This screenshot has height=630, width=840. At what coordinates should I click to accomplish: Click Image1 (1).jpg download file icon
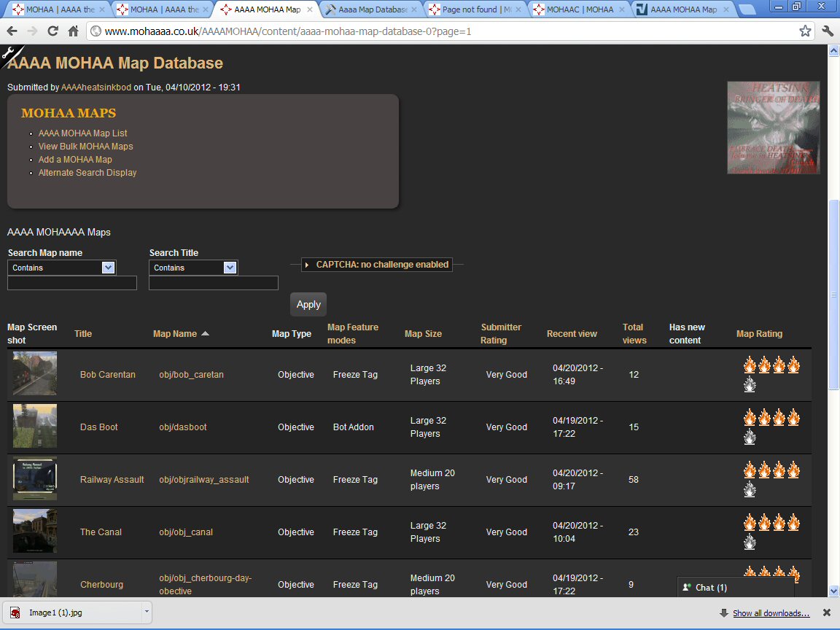[15, 612]
